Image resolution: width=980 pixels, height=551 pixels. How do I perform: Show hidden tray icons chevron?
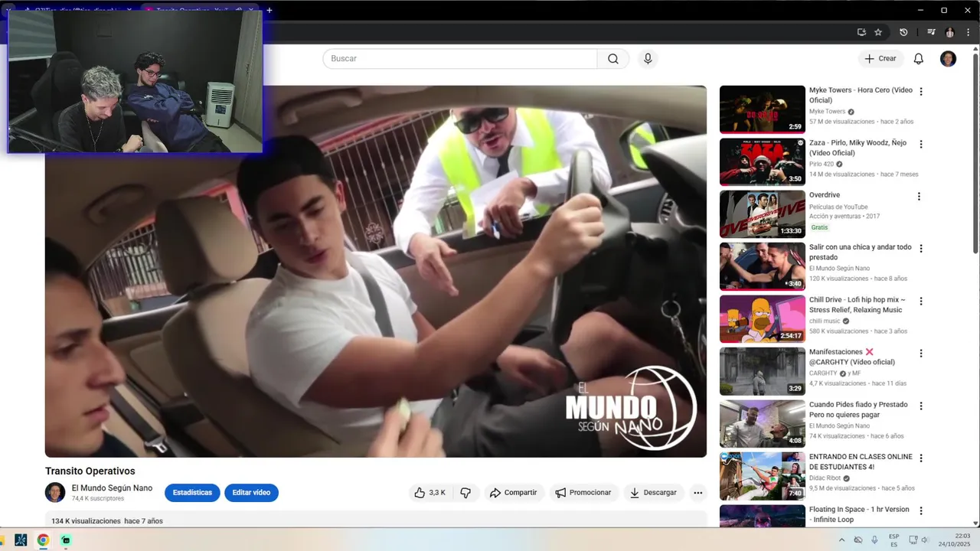click(x=842, y=540)
